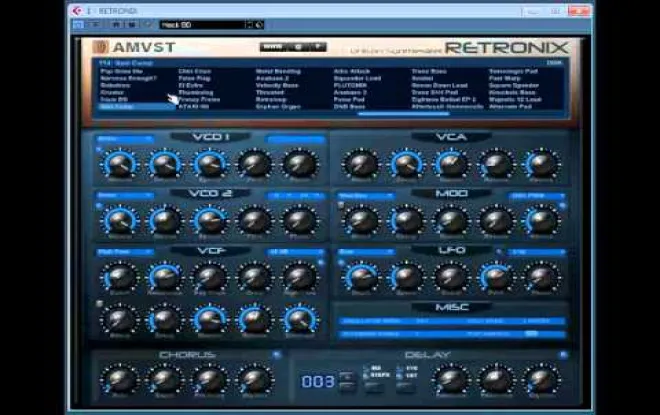Click the first MISC settings bar
Screen dimensions: 660x415
[x=452, y=321]
